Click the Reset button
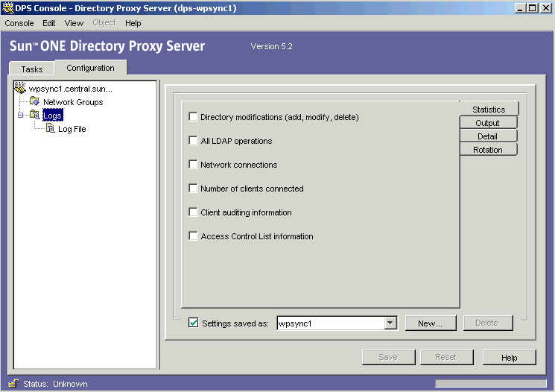This screenshot has height=392, width=555. tap(446, 357)
